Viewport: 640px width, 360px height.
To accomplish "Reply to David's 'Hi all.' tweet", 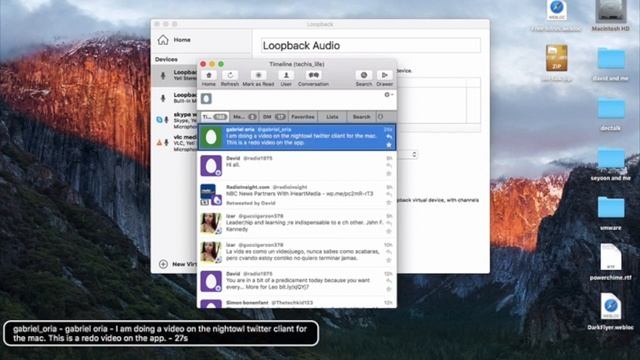I will coord(389,166).
